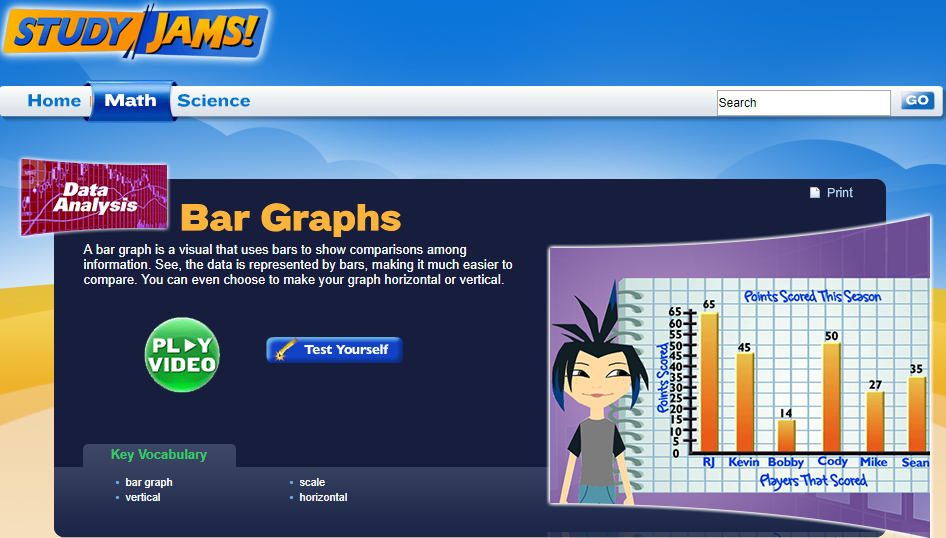The height and width of the screenshot is (538, 946).
Task: Click the pencil icon on Test Yourself
Action: [x=285, y=350]
